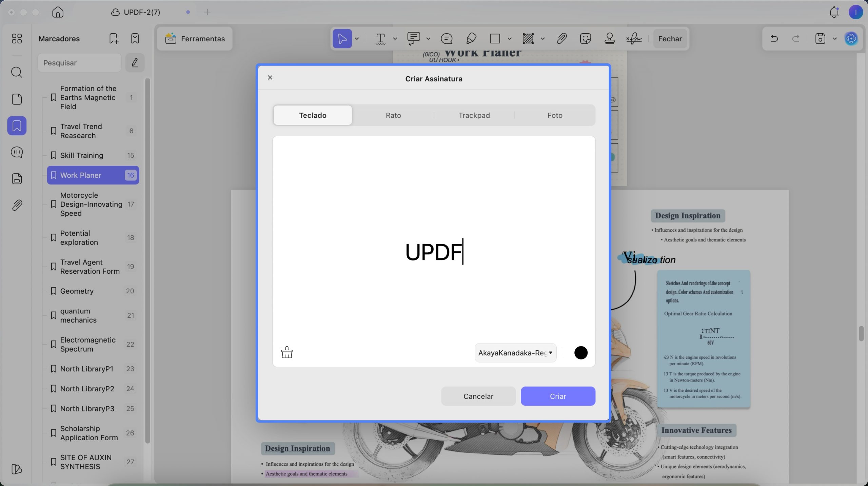Open the sticker tool
Screen dimensions: 868x486
(x=586, y=39)
